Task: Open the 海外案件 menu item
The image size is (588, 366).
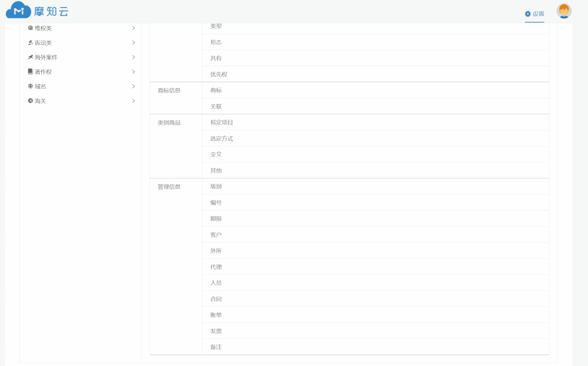Action: coord(81,57)
